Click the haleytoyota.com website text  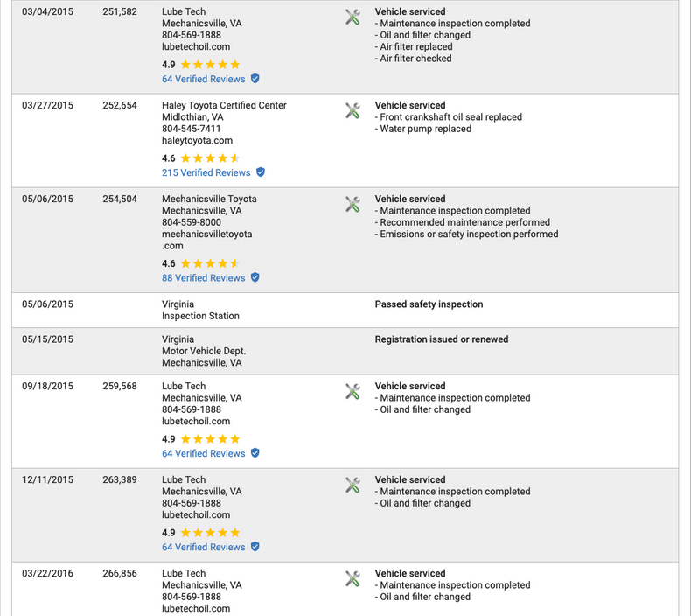(x=197, y=140)
